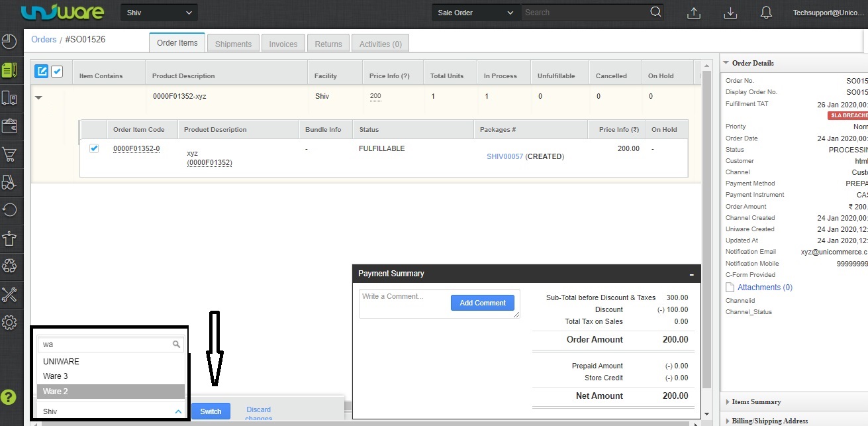868x426 pixels.
Task: Switch to the Shipments tab
Action: point(233,44)
